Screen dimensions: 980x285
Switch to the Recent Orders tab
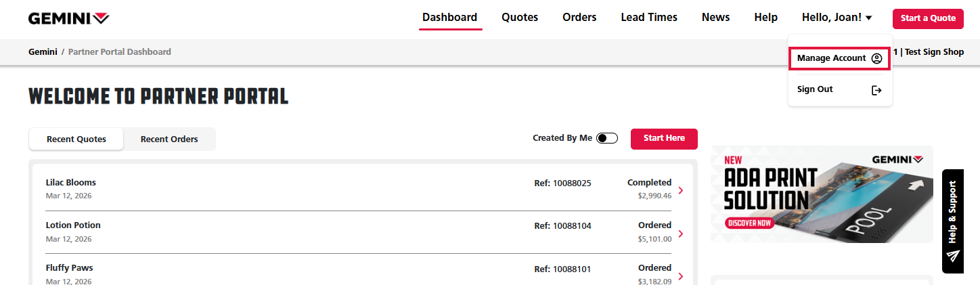coord(169,139)
